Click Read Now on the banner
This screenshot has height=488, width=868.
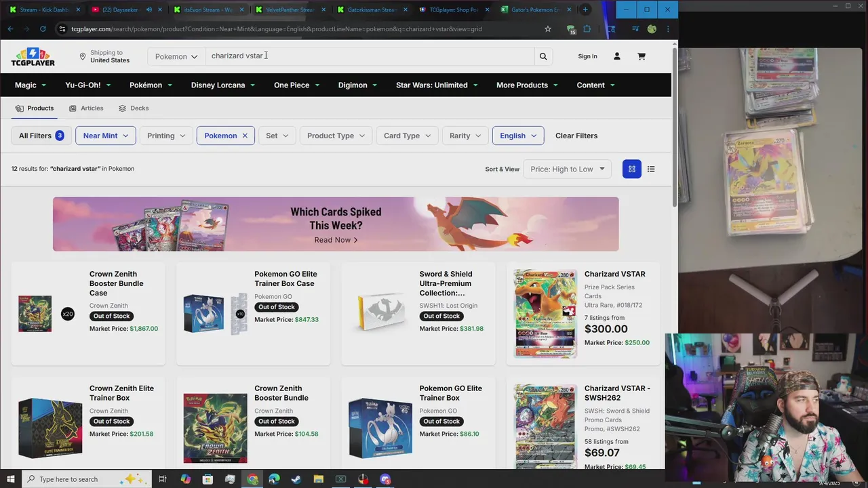tap(336, 240)
